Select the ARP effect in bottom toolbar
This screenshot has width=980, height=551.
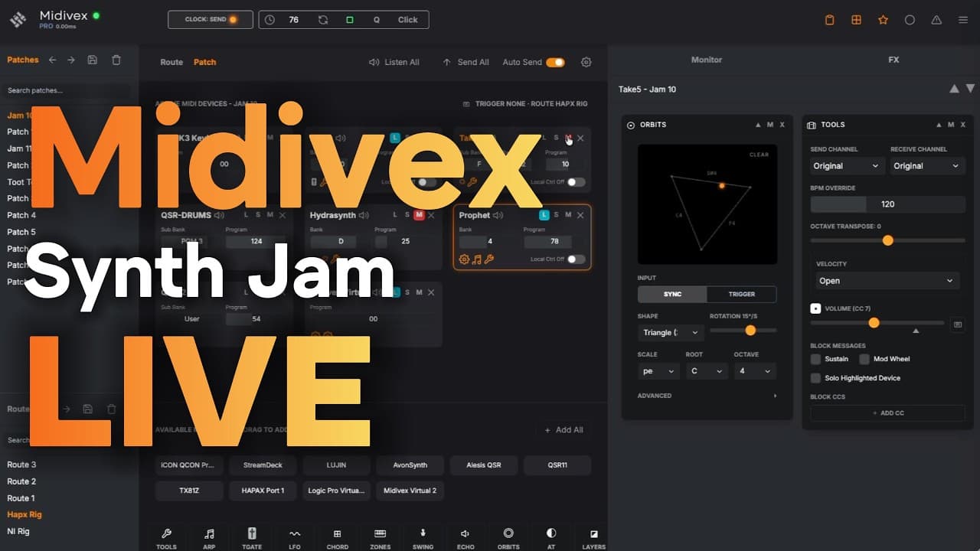tap(209, 539)
